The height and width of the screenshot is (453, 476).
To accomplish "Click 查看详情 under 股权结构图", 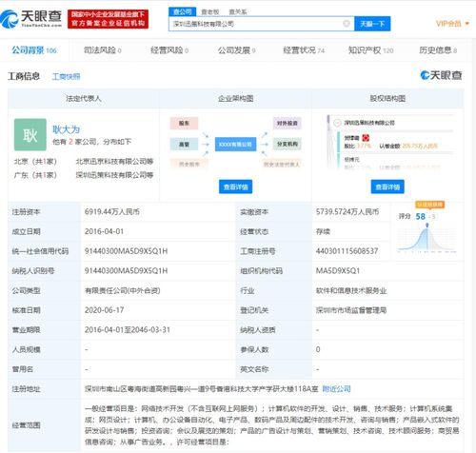I will tap(387, 187).
